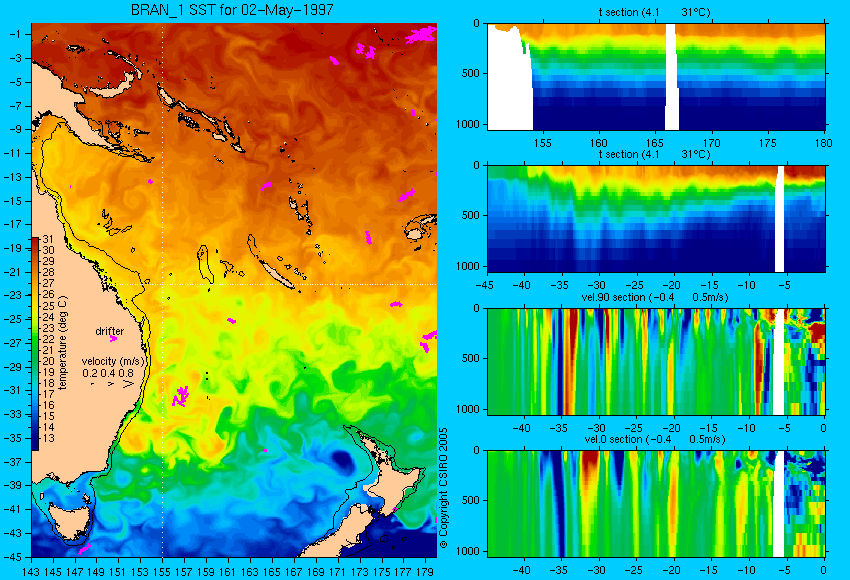
Task: Click the temperature colorbar on the map
Action: 35,344
